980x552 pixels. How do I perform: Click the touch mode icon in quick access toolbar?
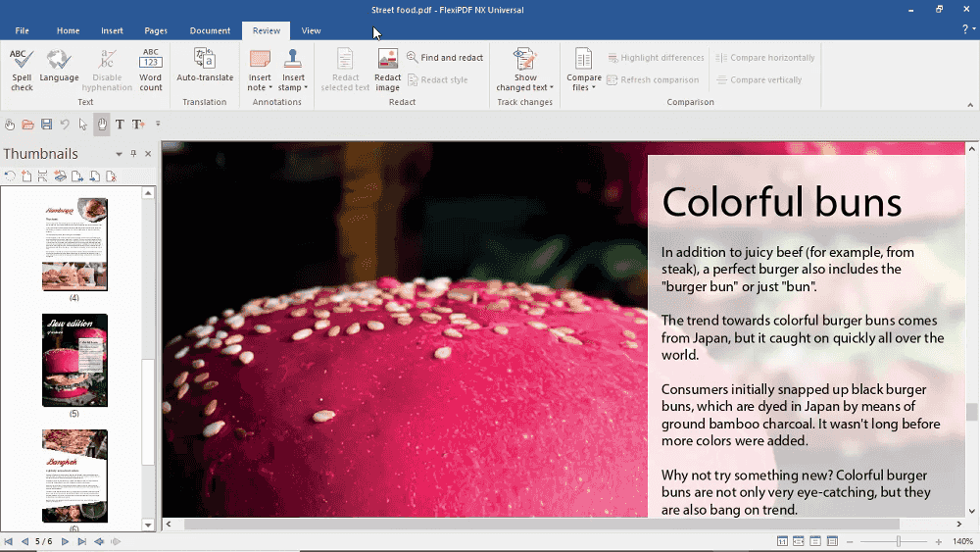pyautogui.click(x=10, y=125)
